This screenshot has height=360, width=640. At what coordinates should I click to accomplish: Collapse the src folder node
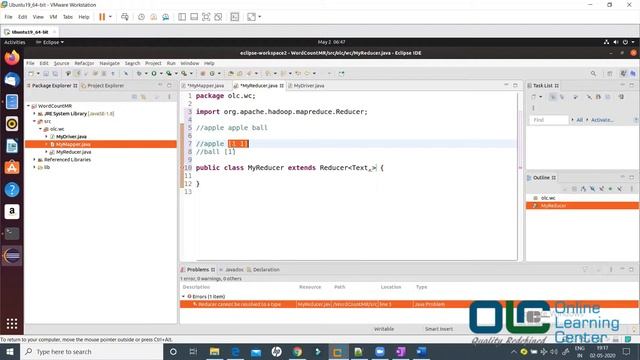click(35, 121)
